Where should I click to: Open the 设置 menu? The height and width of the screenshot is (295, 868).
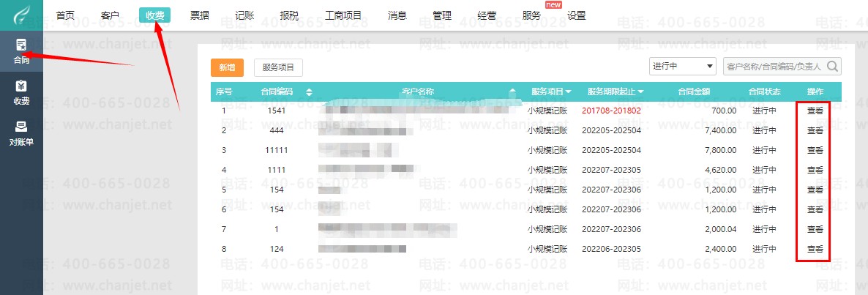576,15
